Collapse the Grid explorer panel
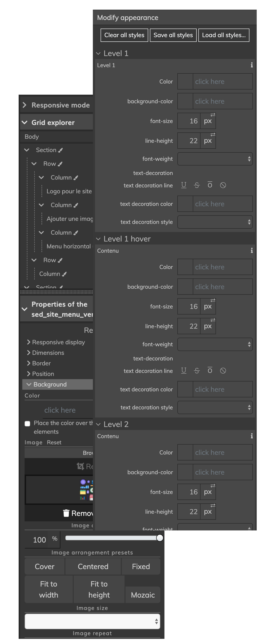This screenshot has width=267, height=644. pos(24,123)
